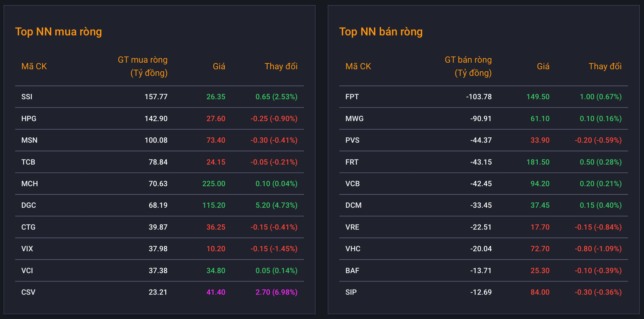Select the CSV stock row

[x=159, y=292]
